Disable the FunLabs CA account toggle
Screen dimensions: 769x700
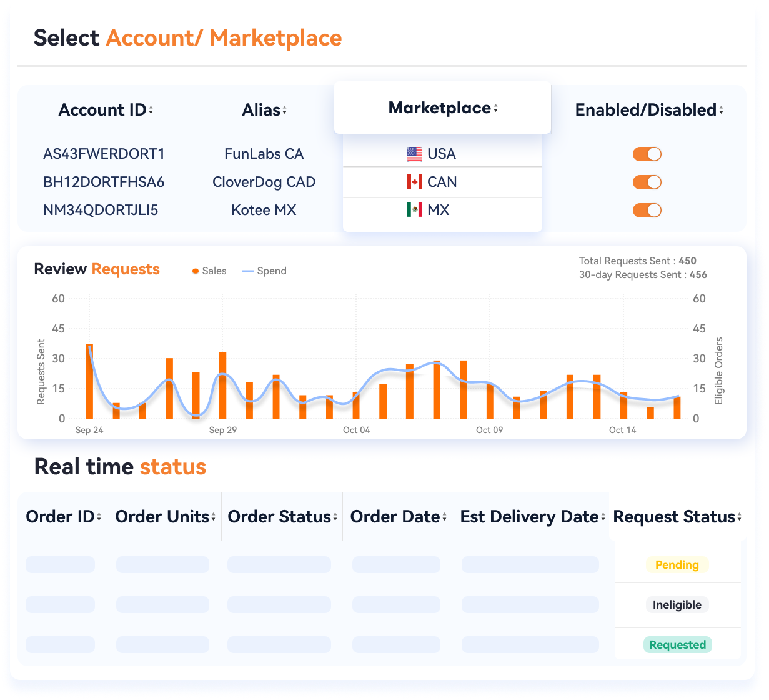click(x=647, y=154)
